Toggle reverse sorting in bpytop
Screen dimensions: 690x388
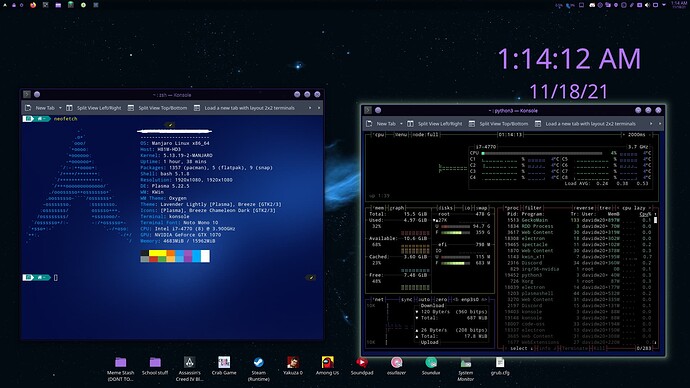(x=584, y=208)
